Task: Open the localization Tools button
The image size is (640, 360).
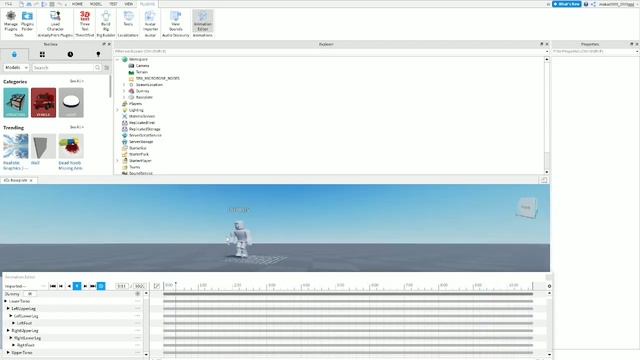Action: point(128,19)
